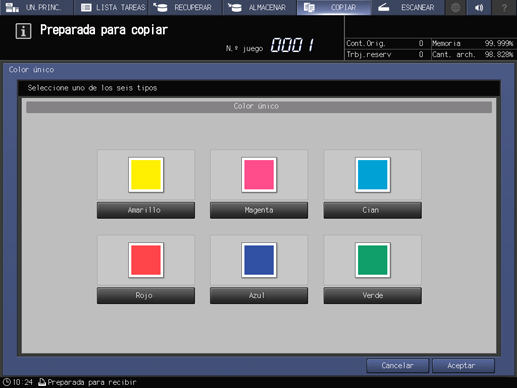Open the UN. PRINC. main unit tab
The width and height of the screenshot is (517, 388).
(36, 7)
